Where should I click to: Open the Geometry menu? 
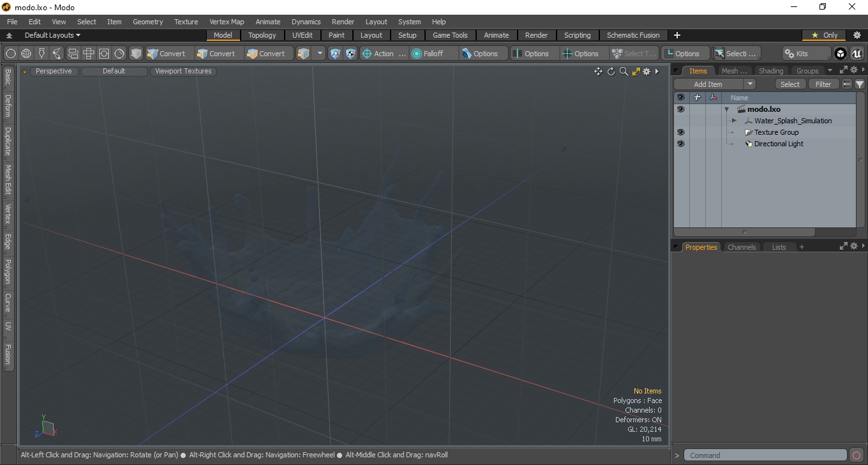click(147, 22)
